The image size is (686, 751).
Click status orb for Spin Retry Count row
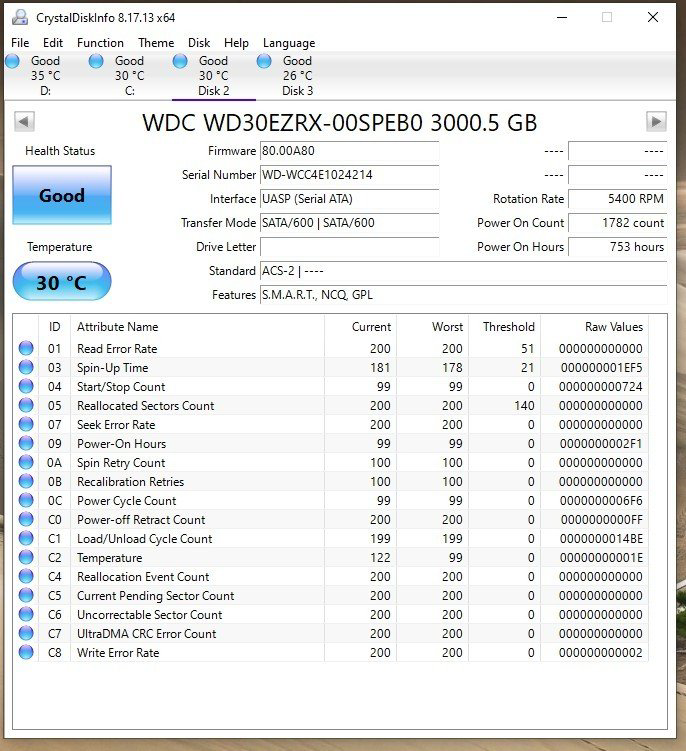pyautogui.click(x=26, y=462)
